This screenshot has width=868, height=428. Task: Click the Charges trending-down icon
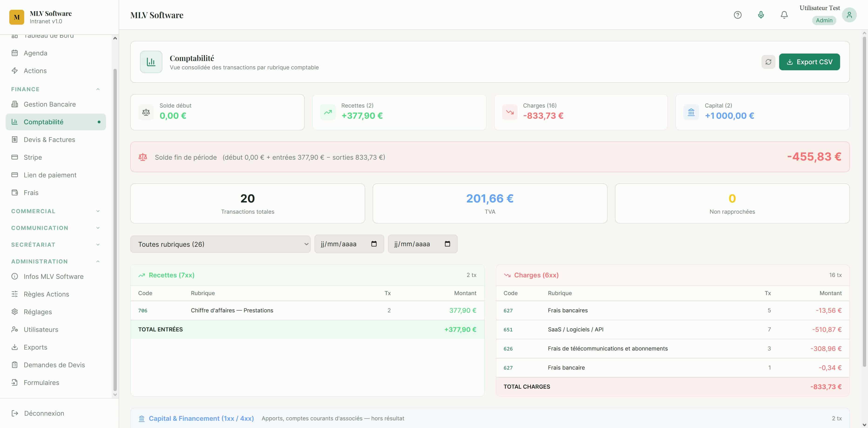click(x=510, y=112)
